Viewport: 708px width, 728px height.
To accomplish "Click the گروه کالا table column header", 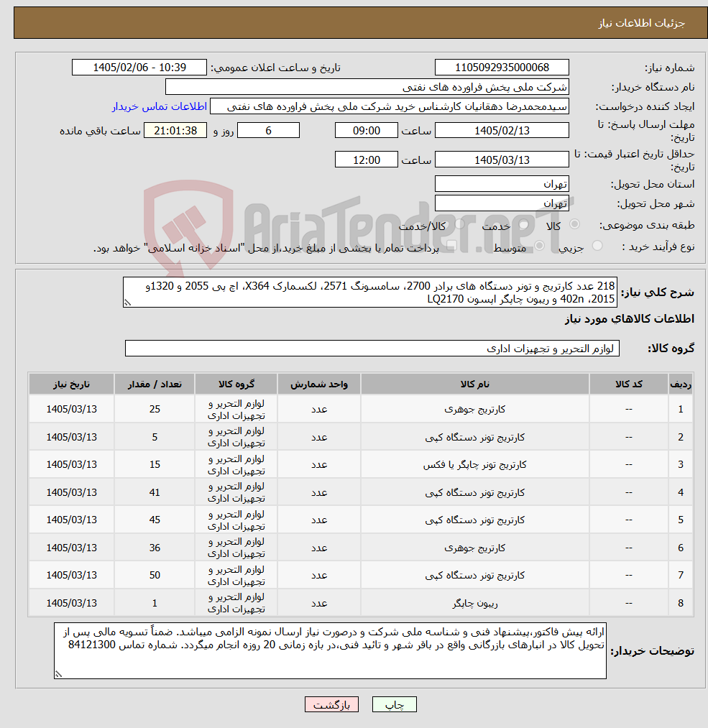I will pos(236,384).
